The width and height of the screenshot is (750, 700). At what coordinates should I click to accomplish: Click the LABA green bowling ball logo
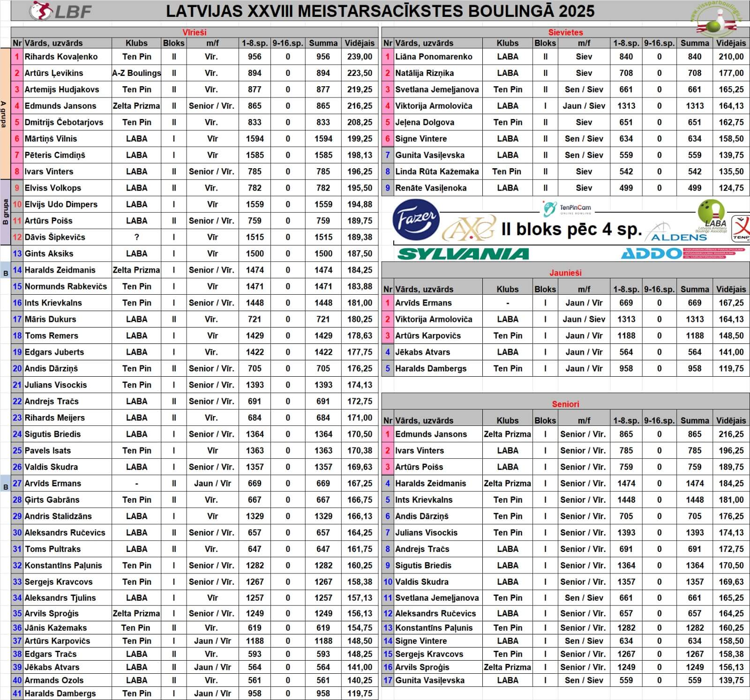712,216
